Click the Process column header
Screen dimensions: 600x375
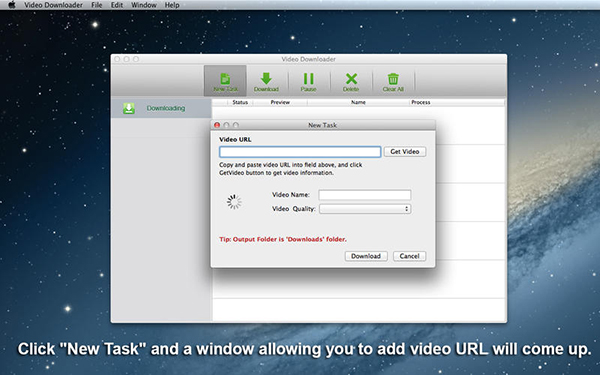click(421, 103)
